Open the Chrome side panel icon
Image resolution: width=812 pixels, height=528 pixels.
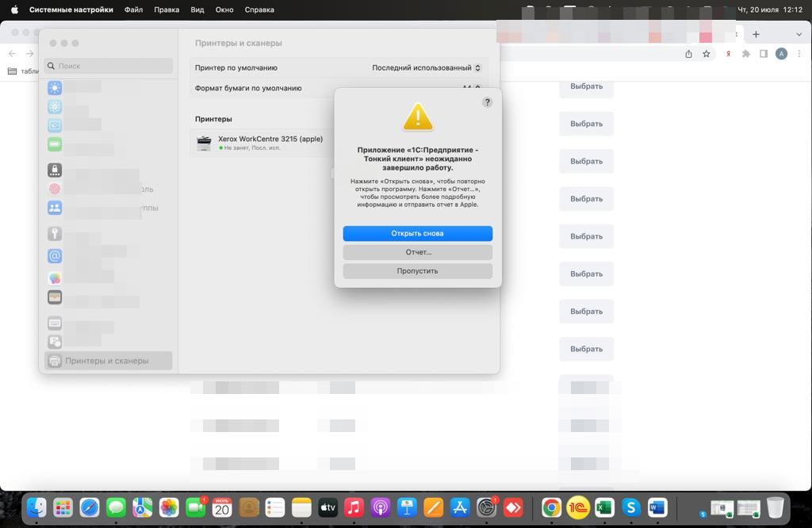click(764, 54)
